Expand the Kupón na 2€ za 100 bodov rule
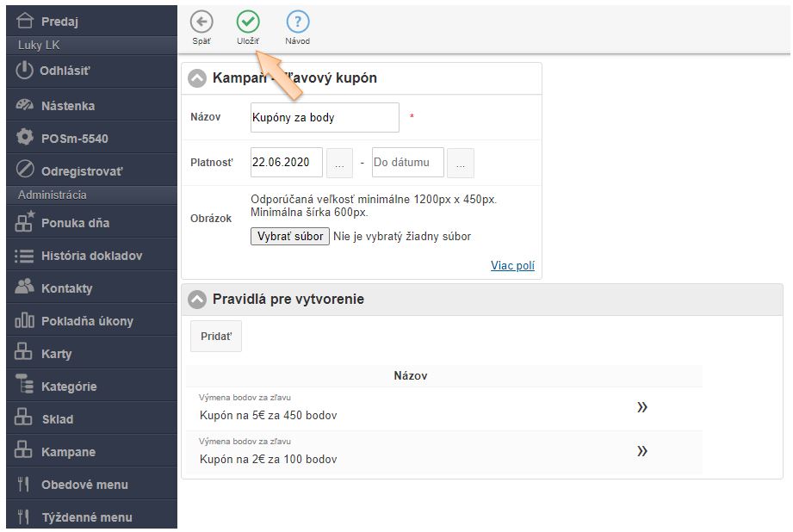Viewport: 793px width, 532px height. tap(641, 451)
